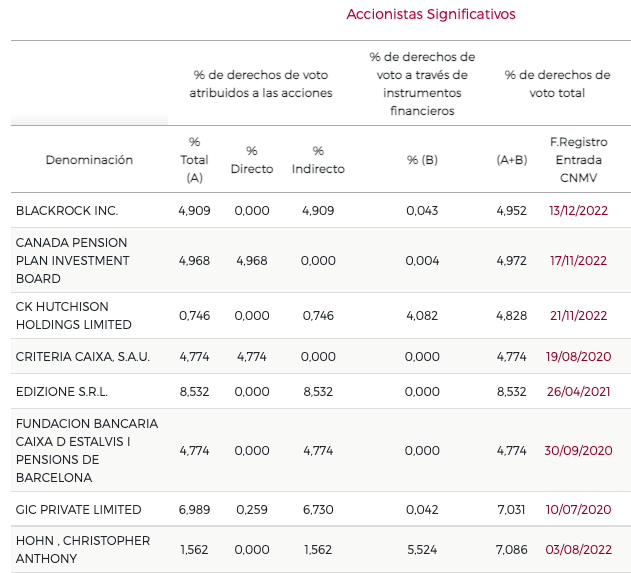Click the 17/11/2022 date link
The image size is (631, 573).
click(x=578, y=261)
